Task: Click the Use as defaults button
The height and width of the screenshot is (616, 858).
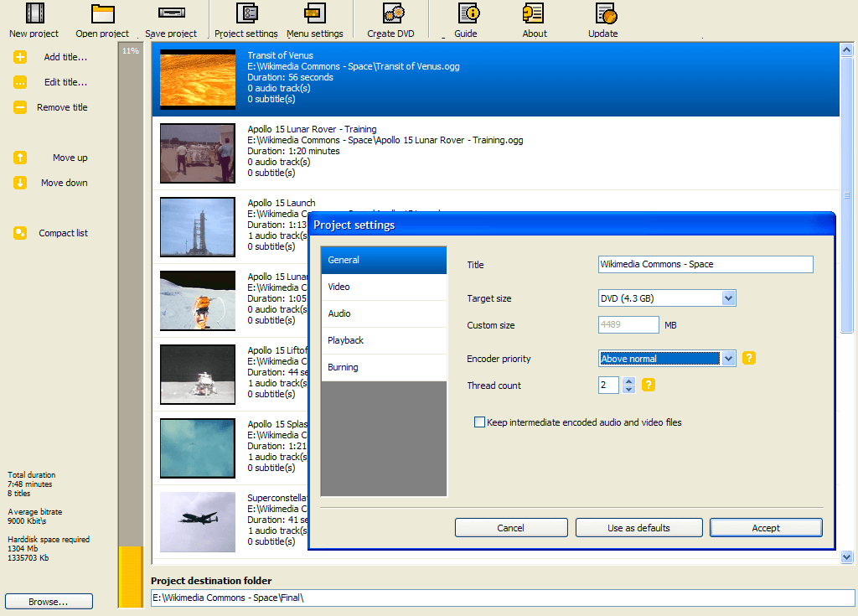Action: pyautogui.click(x=638, y=528)
